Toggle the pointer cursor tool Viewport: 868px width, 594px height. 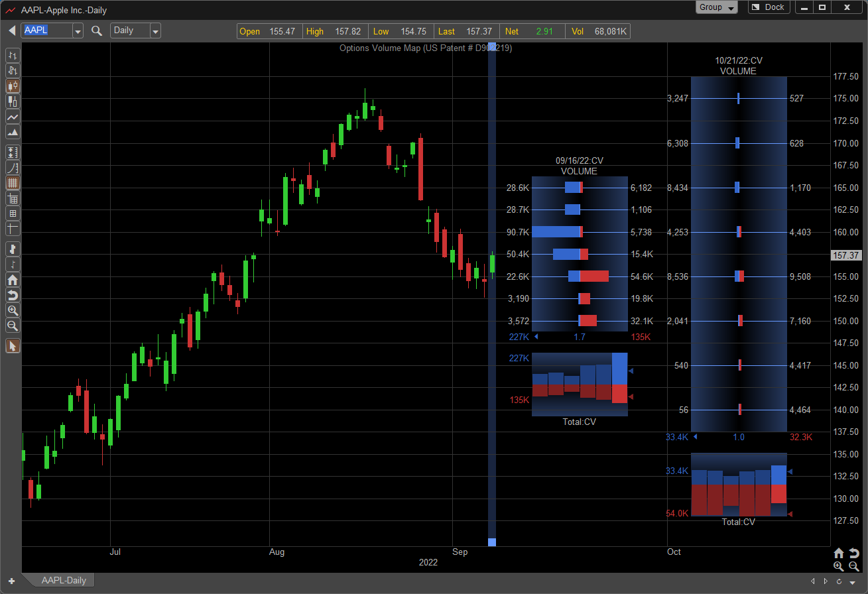[x=13, y=346]
